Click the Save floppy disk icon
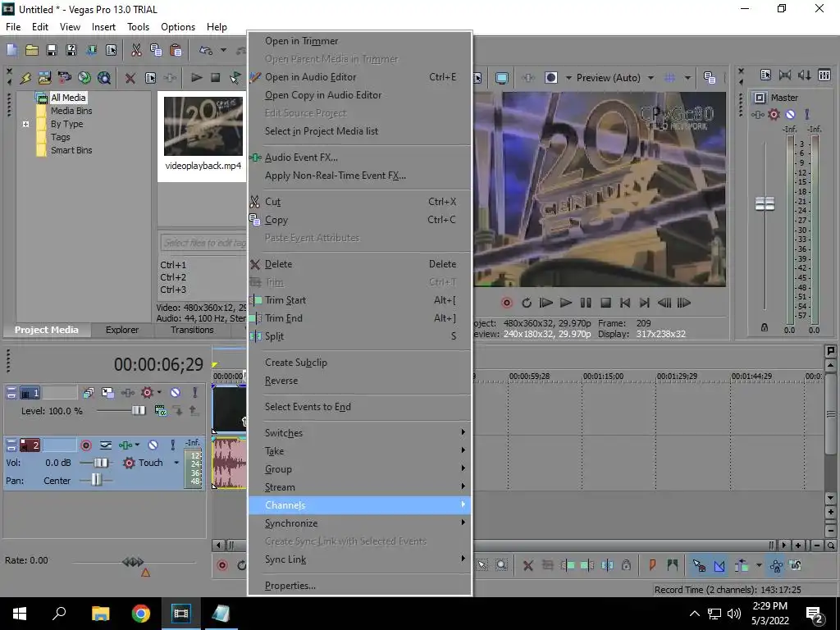Image resolution: width=840 pixels, height=630 pixels. (x=52, y=50)
